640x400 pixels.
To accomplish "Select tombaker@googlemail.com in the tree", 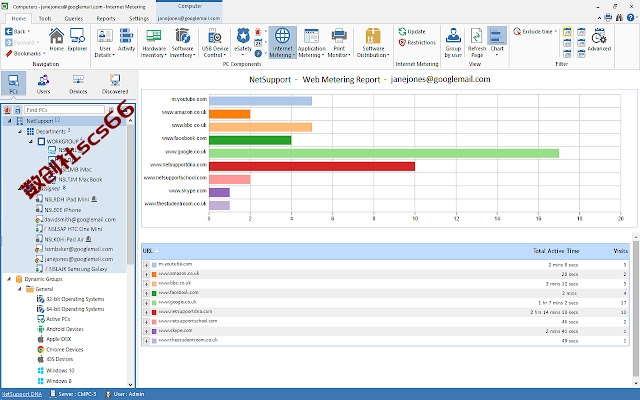I will coord(79,249).
